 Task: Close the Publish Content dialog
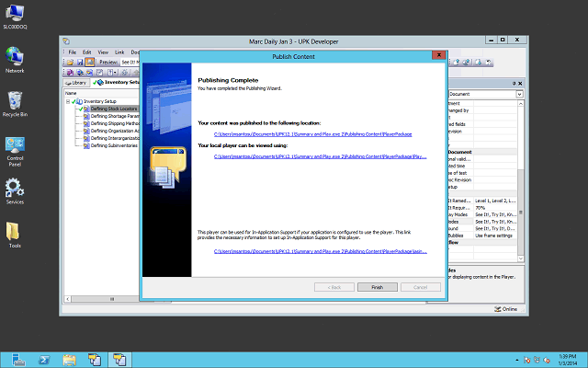[439, 55]
